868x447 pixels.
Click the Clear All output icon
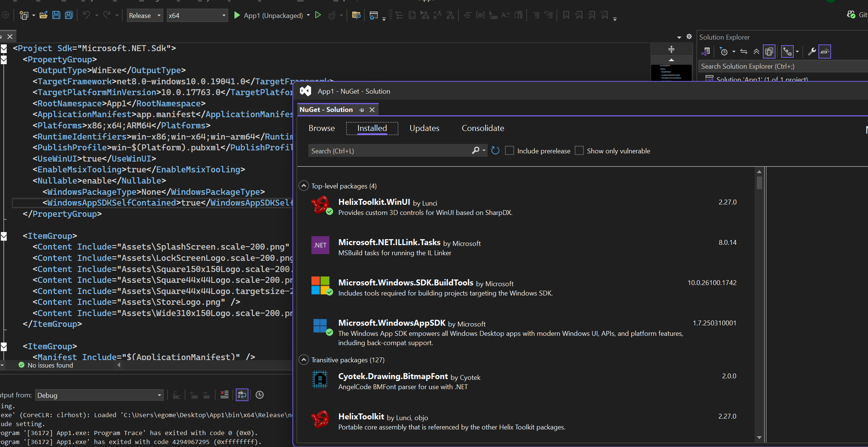(225, 395)
